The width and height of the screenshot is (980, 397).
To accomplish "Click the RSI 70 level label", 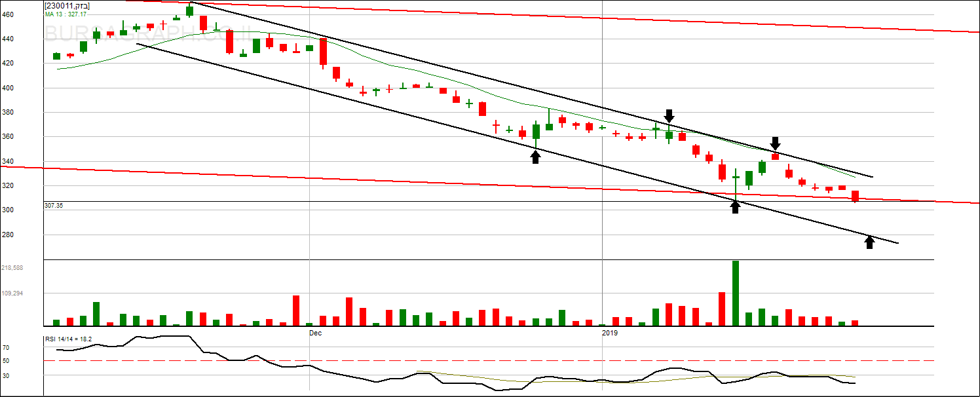I will pyautogui.click(x=5, y=347).
